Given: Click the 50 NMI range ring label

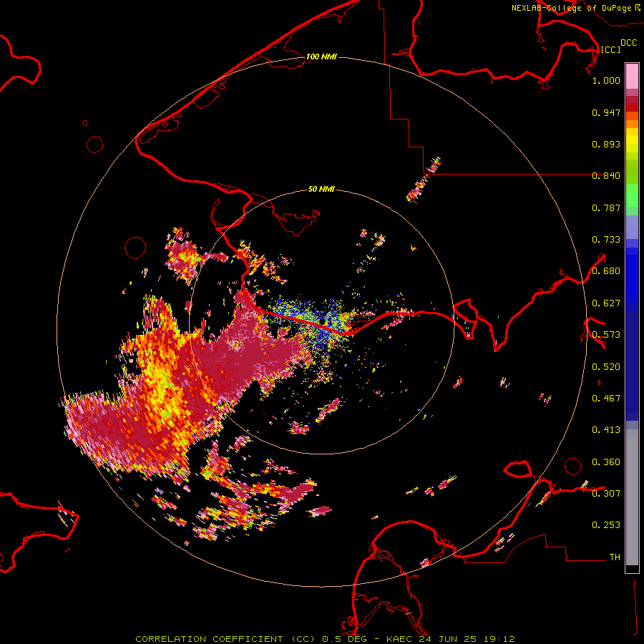Looking at the screenshot, I should [321, 189].
